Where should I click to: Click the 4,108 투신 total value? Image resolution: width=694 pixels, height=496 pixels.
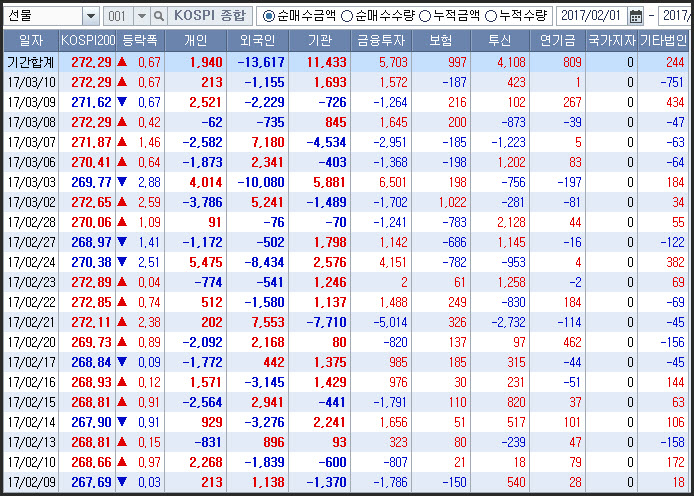tap(511, 62)
